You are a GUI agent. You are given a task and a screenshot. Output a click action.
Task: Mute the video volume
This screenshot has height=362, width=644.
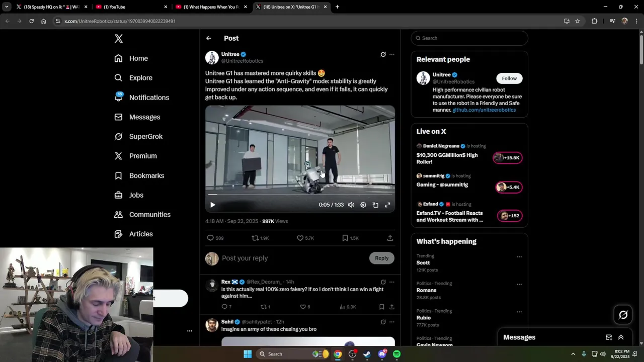pos(351,205)
